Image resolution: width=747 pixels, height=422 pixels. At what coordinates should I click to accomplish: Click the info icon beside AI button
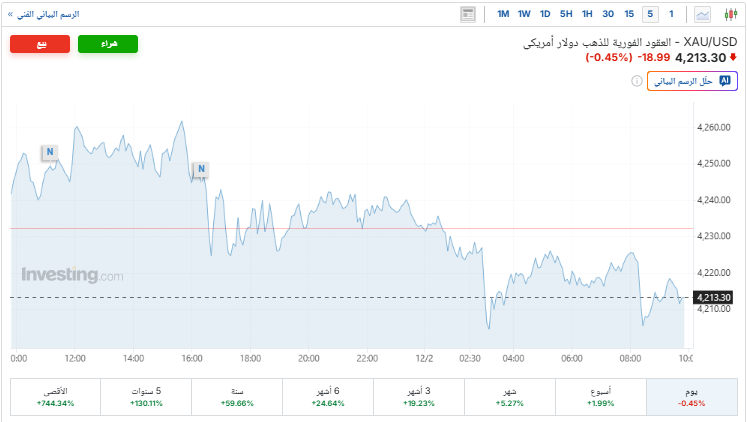coord(637,81)
